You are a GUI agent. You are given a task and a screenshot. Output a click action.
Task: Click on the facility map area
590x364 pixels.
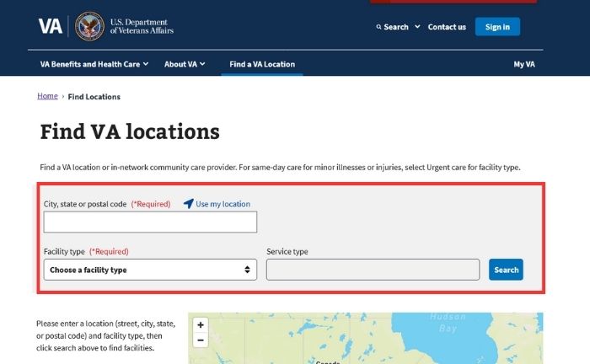pos(365,338)
